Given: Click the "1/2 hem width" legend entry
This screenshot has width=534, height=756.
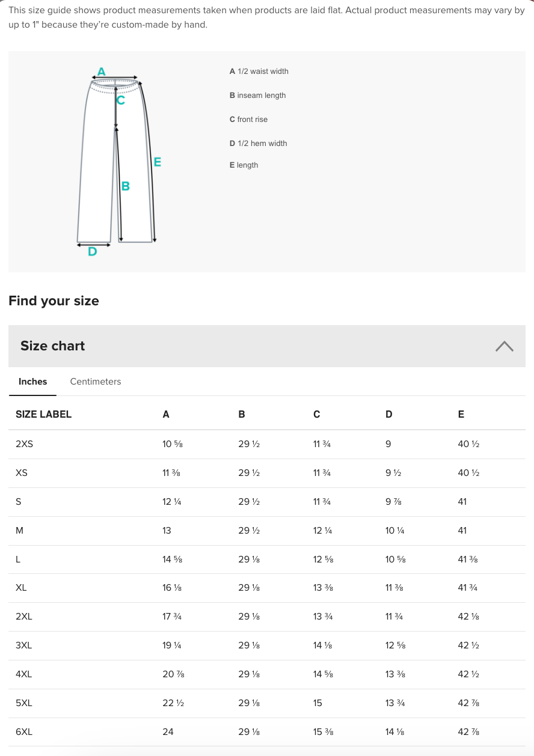Looking at the screenshot, I should pyautogui.click(x=258, y=144).
